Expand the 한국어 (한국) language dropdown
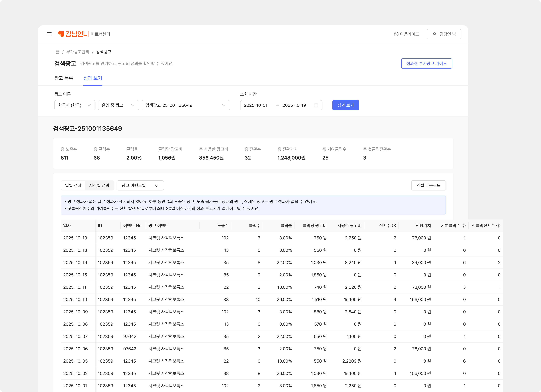 tap(75, 105)
